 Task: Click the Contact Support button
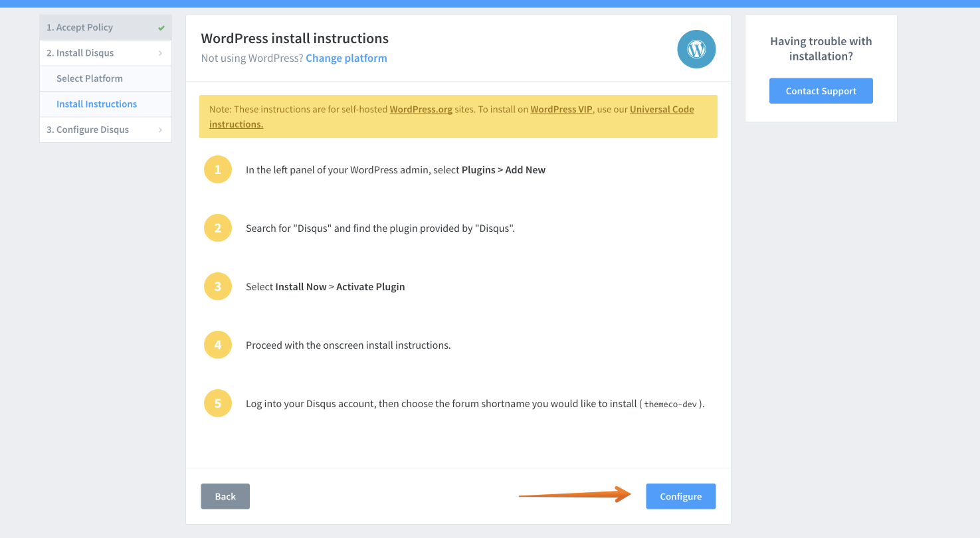pos(821,91)
